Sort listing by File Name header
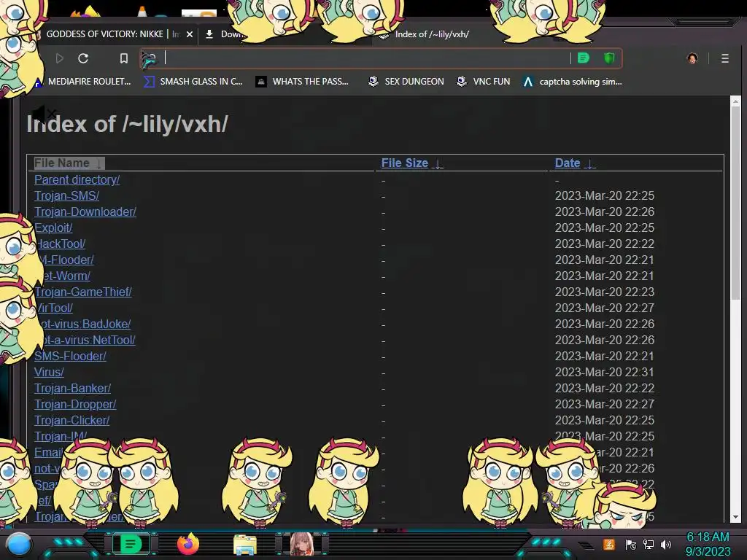 tap(69, 163)
